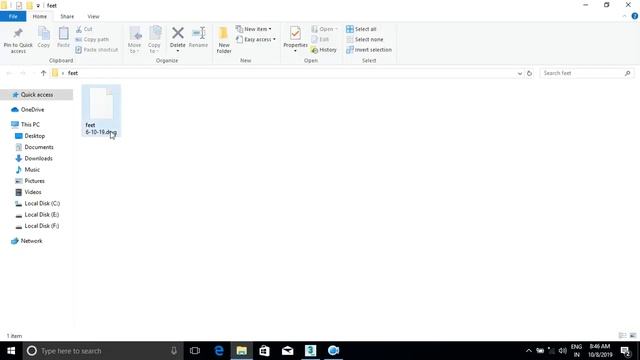Click the volume speaker tray icon
Image resolution: width=640 pixels, height=360 pixels.
[x=562, y=351]
